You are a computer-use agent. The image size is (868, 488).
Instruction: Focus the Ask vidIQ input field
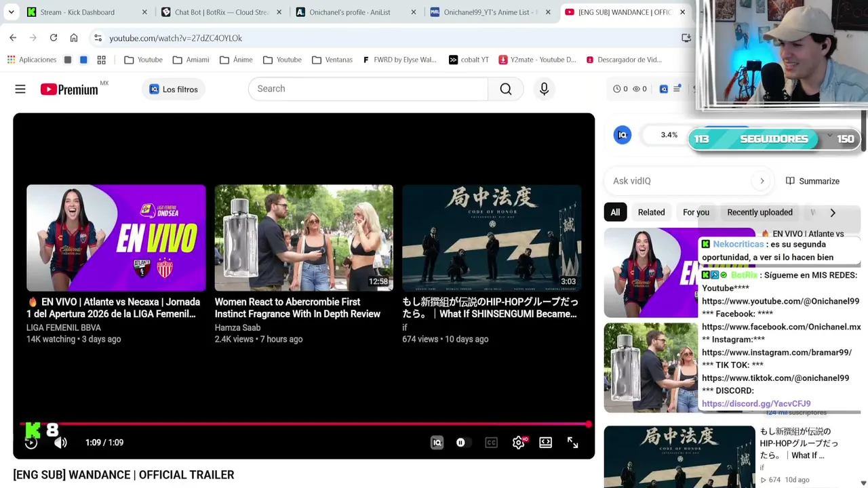(682, 181)
